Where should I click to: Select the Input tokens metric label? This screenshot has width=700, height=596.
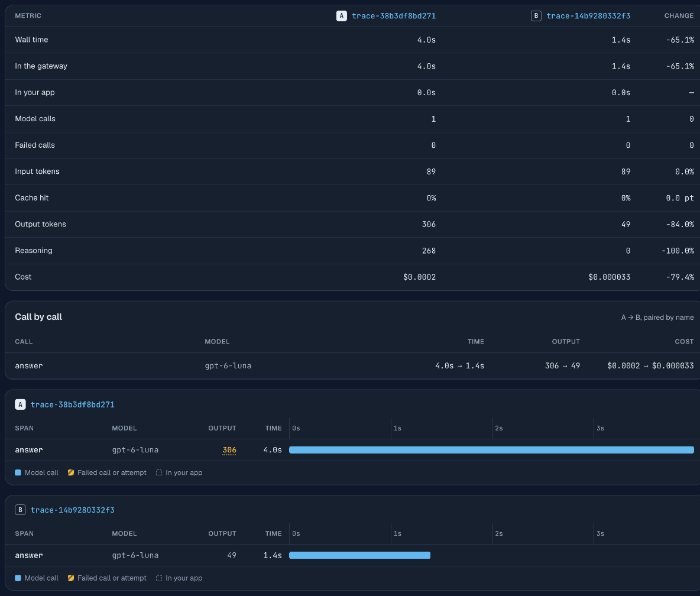[37, 171]
